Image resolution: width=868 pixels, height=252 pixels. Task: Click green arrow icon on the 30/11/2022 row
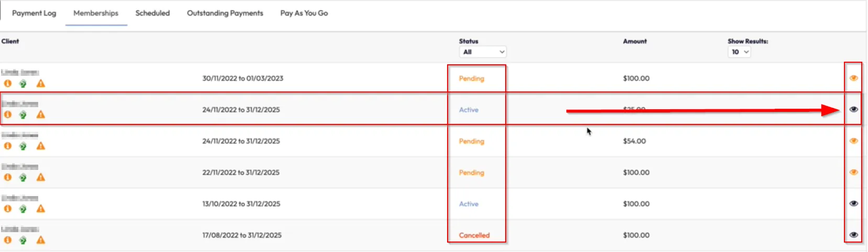(x=23, y=84)
